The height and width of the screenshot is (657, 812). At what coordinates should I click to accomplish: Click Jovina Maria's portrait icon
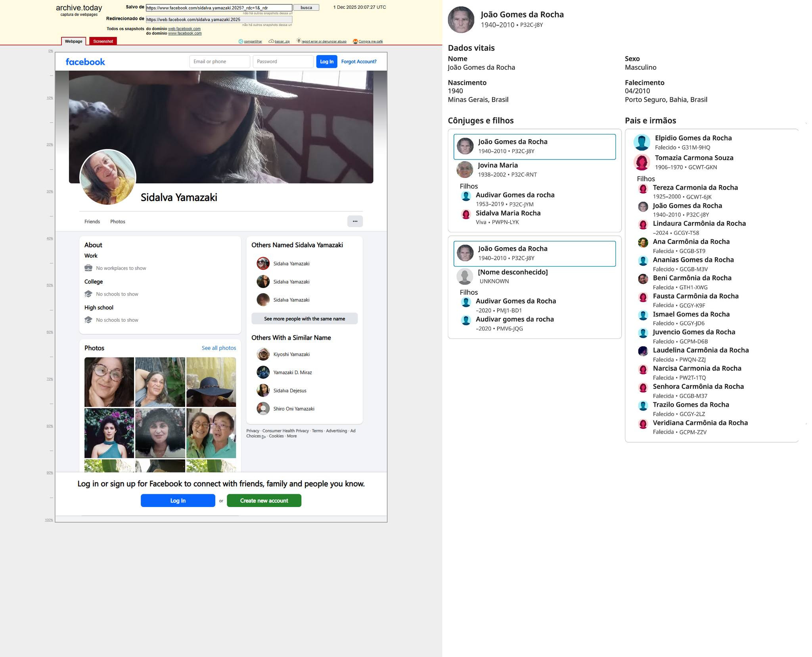[x=465, y=169]
